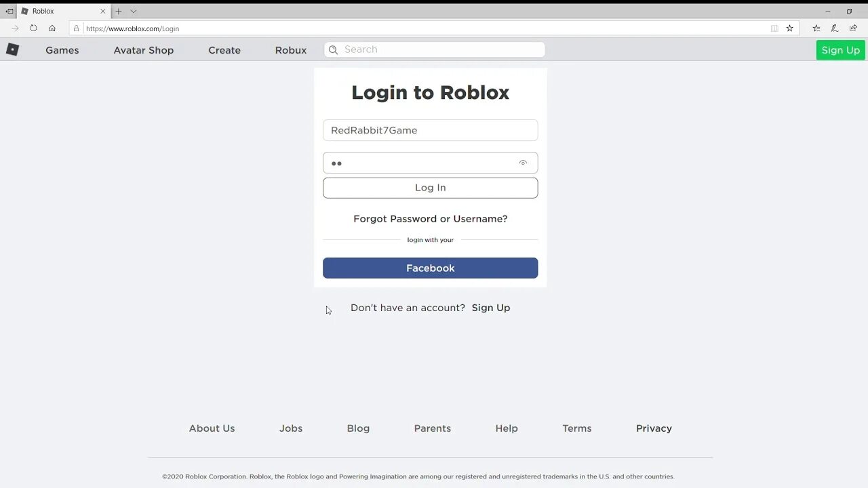
Task: Click the Log In button
Action: point(431,188)
